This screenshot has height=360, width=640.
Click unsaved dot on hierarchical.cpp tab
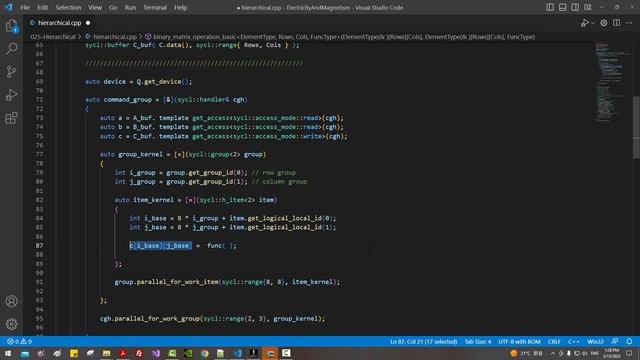88,23
